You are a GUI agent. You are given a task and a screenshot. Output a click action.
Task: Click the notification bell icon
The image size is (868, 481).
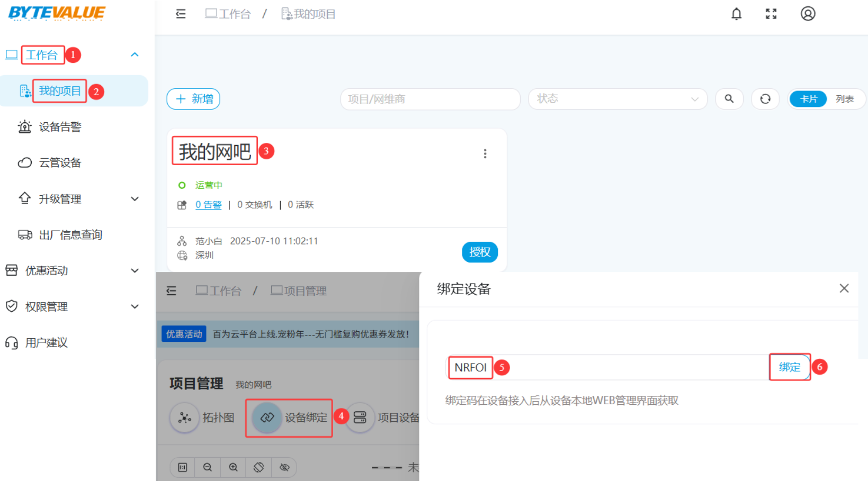click(x=736, y=14)
